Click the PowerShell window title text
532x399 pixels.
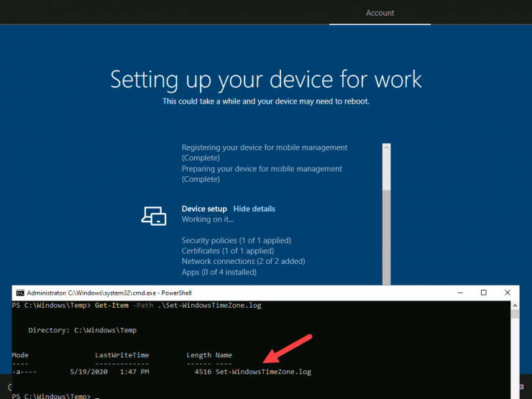109,293
